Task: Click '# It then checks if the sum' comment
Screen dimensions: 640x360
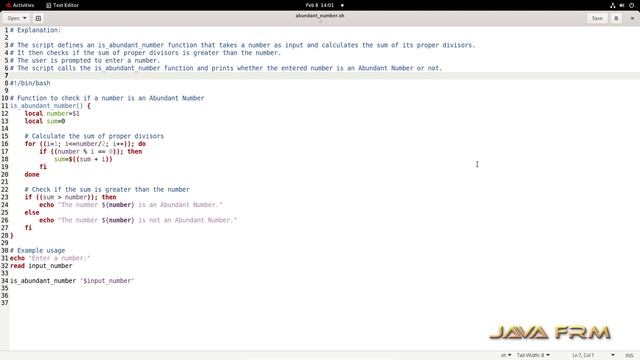Action: pyautogui.click(x=145, y=53)
